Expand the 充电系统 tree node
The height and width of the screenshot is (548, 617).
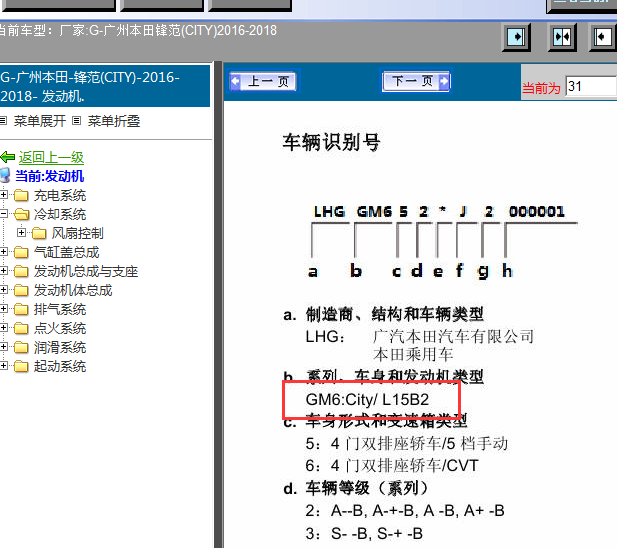coord(4,194)
